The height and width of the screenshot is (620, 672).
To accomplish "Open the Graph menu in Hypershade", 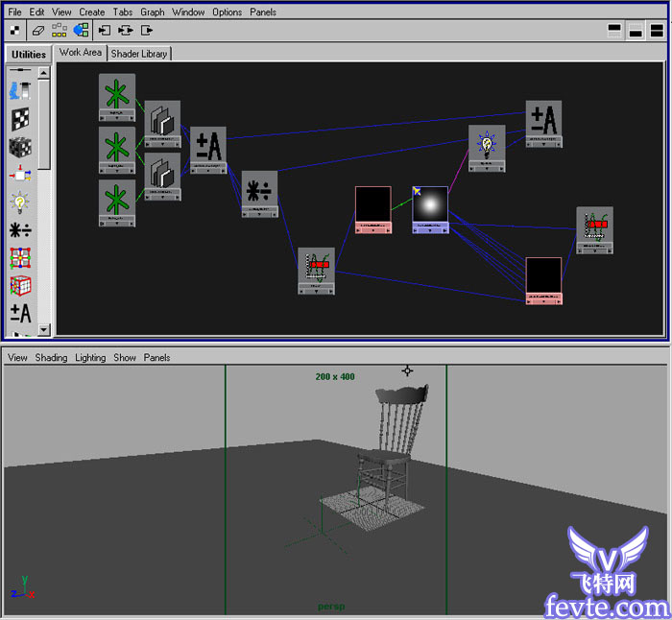I will tap(152, 12).
